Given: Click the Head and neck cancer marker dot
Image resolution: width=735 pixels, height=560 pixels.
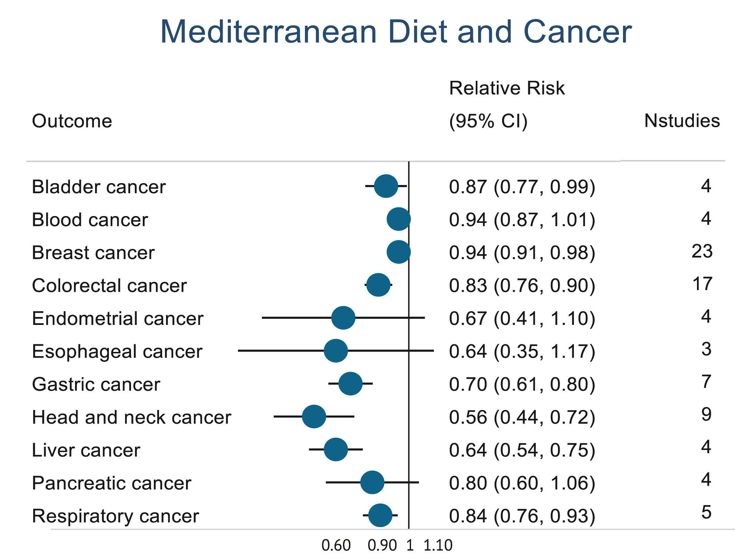Looking at the screenshot, I should [x=314, y=417].
